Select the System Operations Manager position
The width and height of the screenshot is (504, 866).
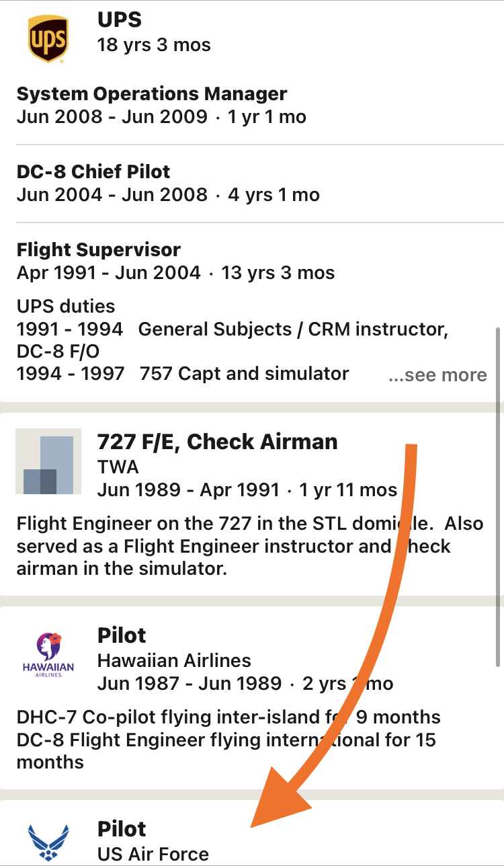[x=152, y=93]
